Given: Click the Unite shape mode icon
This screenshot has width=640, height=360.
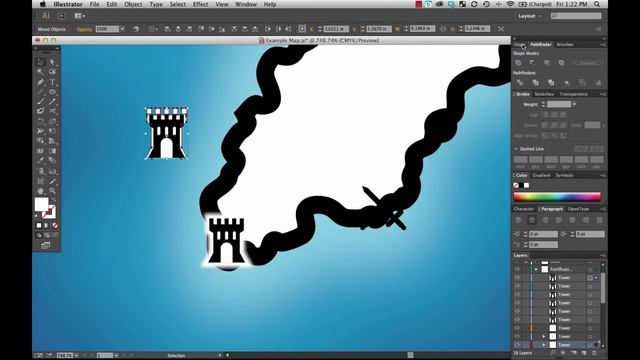Looking at the screenshot, I should 518,63.
